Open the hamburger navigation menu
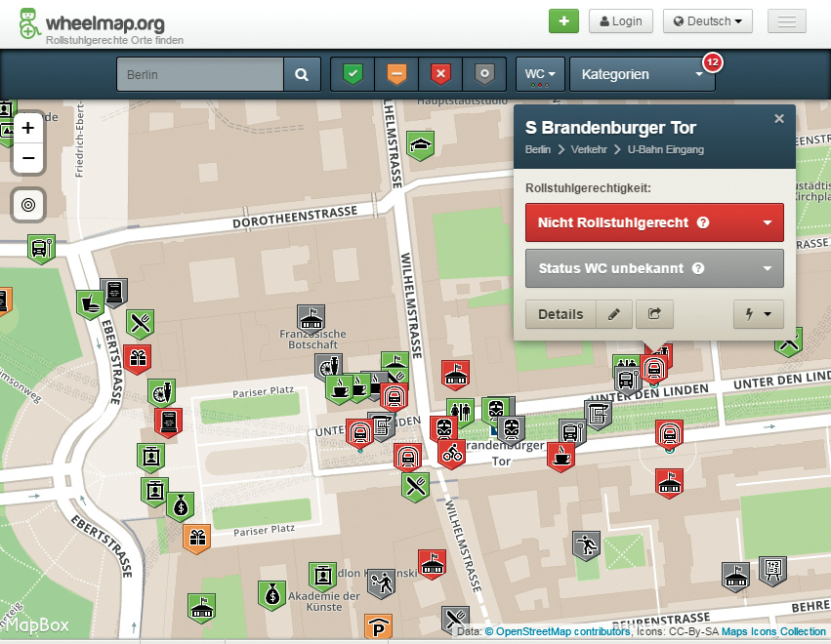The height and width of the screenshot is (644, 831). click(x=786, y=21)
